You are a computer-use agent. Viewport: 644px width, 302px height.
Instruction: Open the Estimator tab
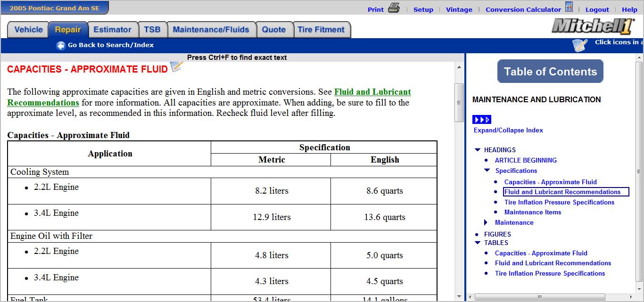point(113,30)
